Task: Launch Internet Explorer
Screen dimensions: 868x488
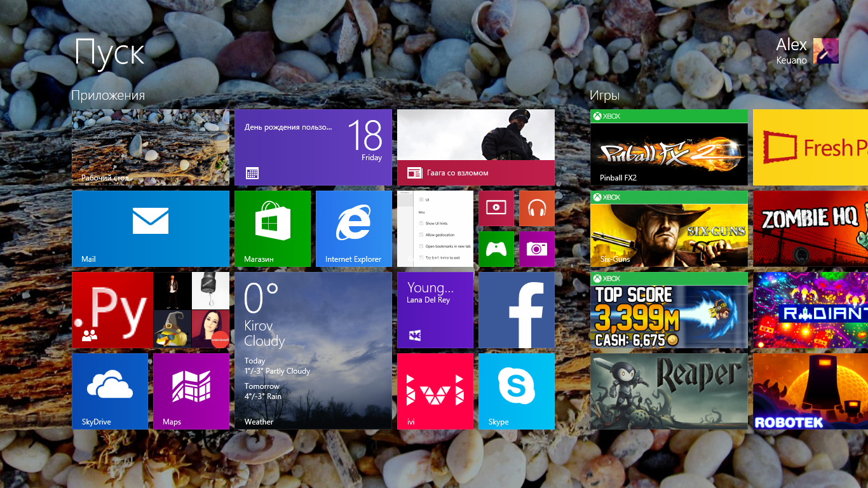Action: tap(354, 229)
